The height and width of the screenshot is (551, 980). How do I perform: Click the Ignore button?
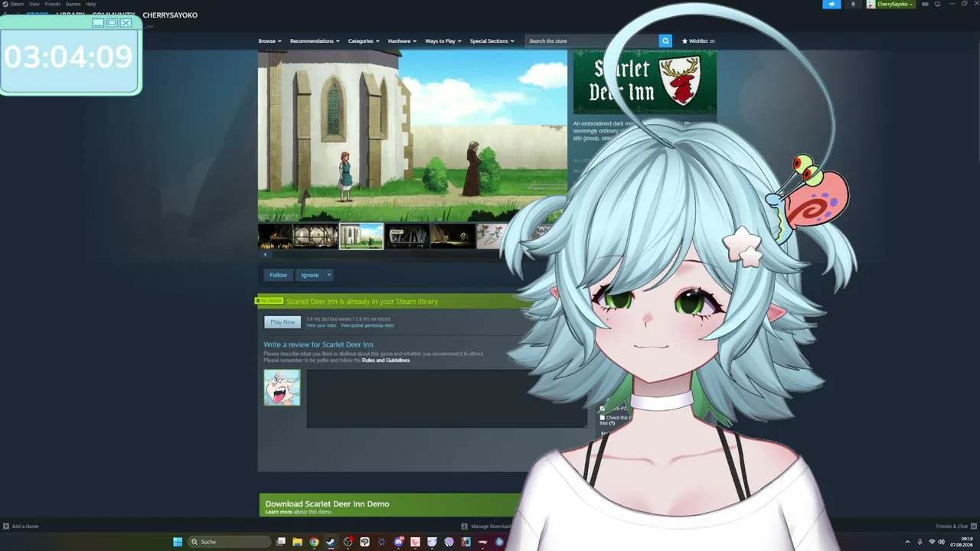pos(309,275)
